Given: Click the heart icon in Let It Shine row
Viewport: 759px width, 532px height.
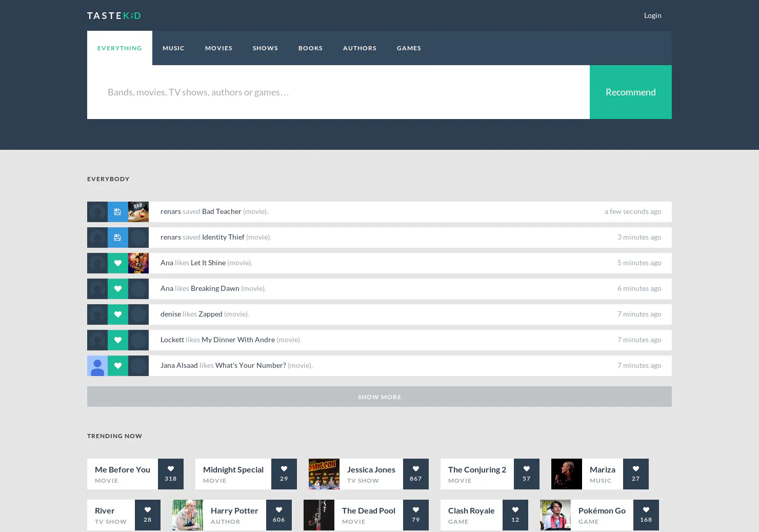Looking at the screenshot, I should (x=118, y=263).
